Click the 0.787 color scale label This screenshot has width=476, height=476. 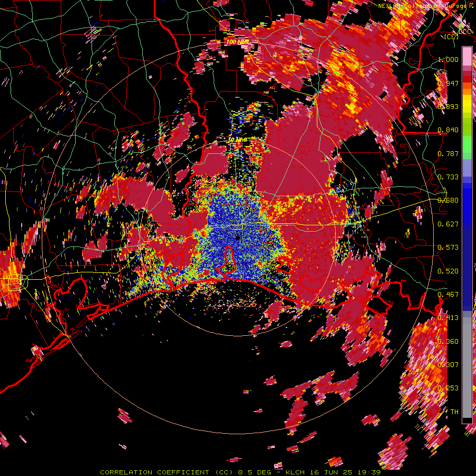pos(448,153)
